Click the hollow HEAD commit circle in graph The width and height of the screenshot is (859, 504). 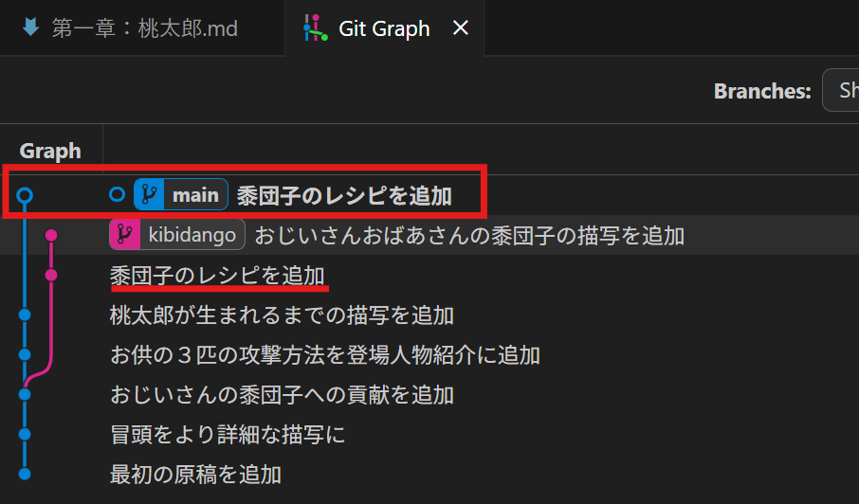point(25,195)
